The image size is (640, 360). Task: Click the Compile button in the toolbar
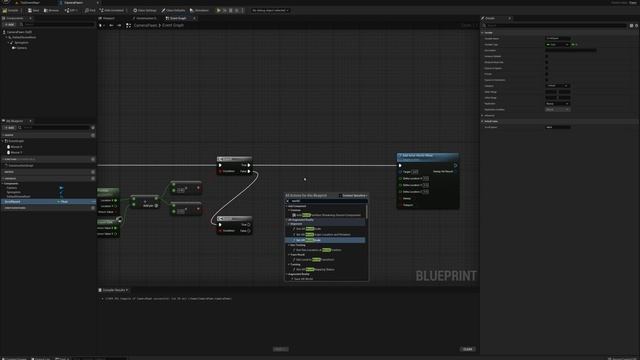pos(11,10)
